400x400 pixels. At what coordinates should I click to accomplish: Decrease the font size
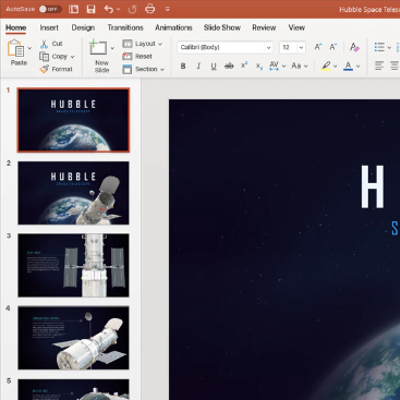(x=333, y=47)
